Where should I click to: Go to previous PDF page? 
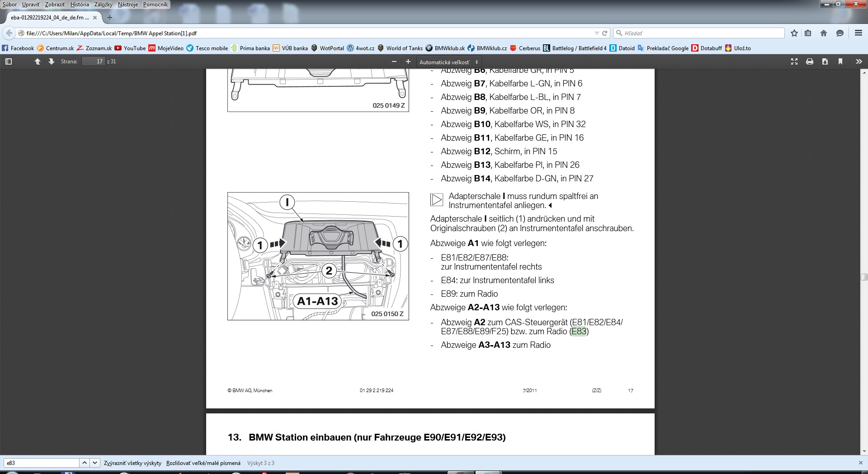(38, 62)
